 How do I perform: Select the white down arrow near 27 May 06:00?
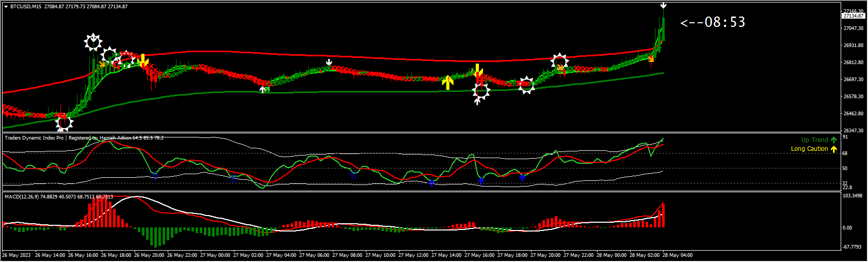[329, 63]
